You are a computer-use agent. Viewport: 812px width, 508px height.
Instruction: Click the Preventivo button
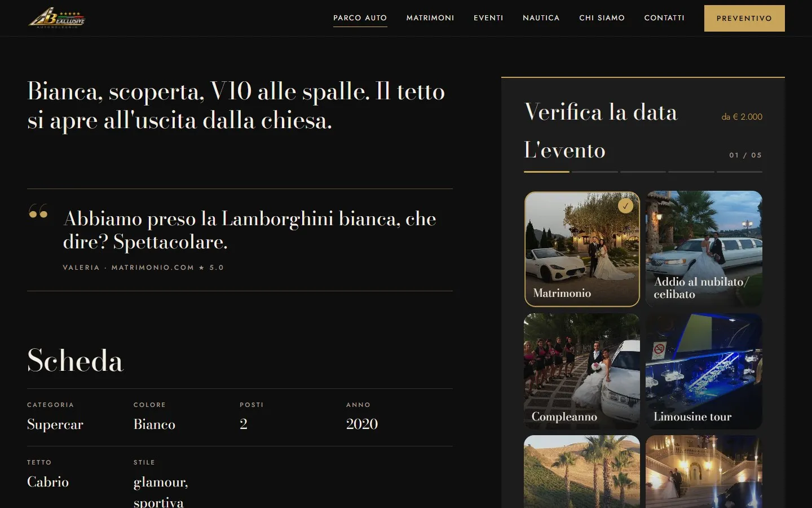(x=744, y=18)
